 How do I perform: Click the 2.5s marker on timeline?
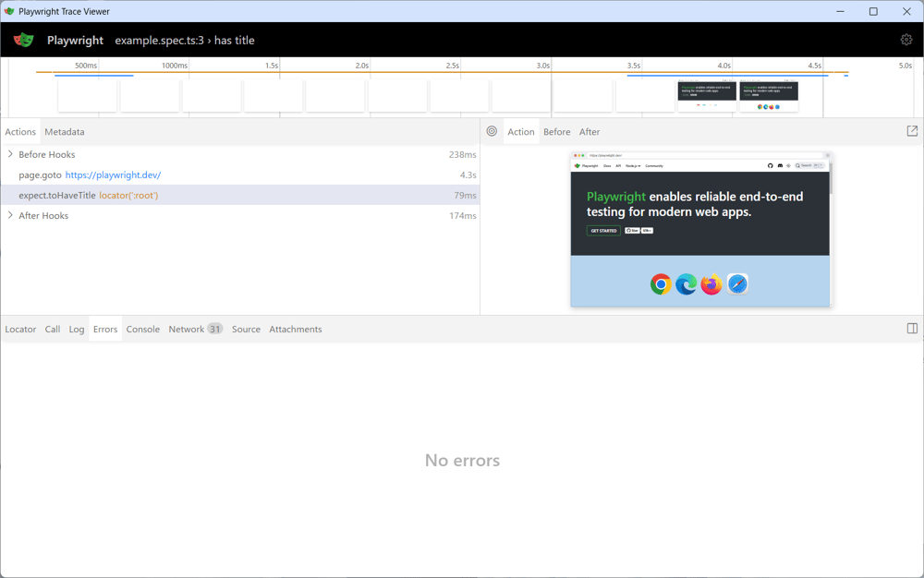point(452,66)
